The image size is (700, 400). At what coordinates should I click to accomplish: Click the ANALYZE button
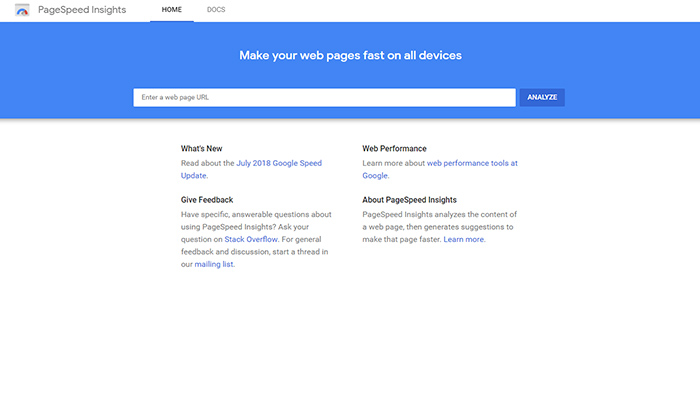pyautogui.click(x=542, y=97)
